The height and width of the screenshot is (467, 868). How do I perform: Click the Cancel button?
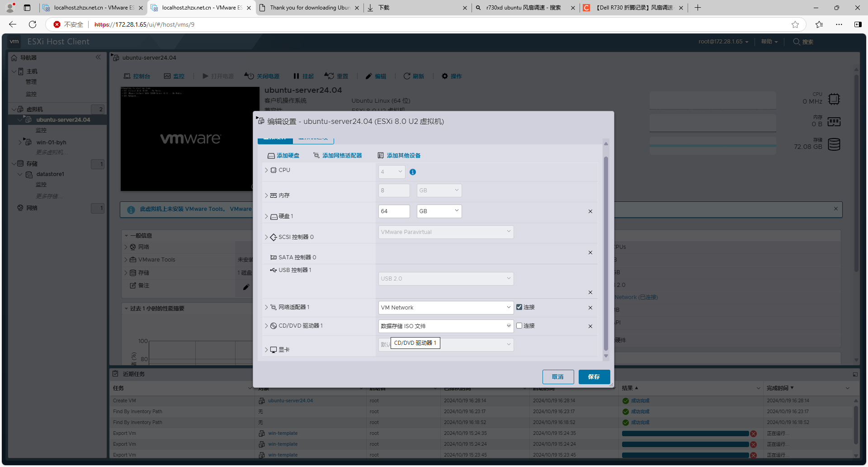(558, 377)
